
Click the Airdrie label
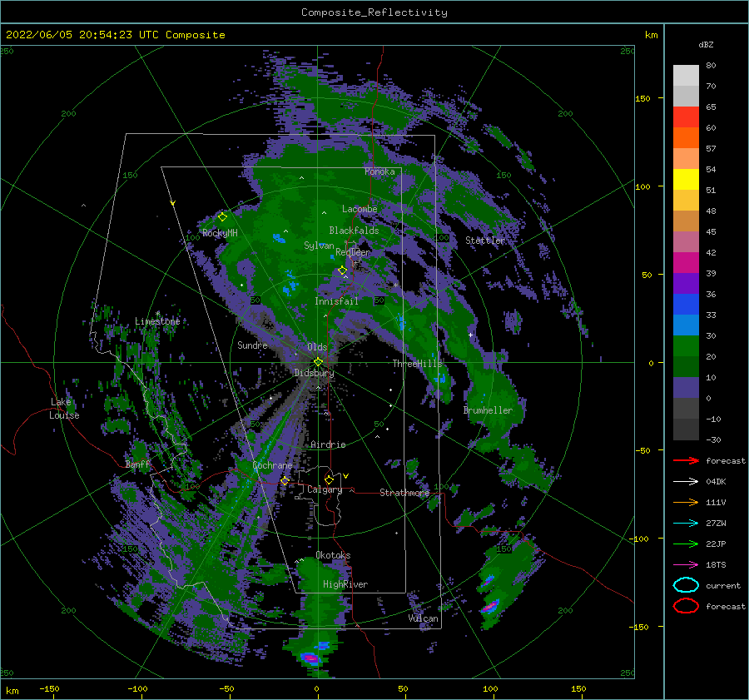pyautogui.click(x=328, y=444)
